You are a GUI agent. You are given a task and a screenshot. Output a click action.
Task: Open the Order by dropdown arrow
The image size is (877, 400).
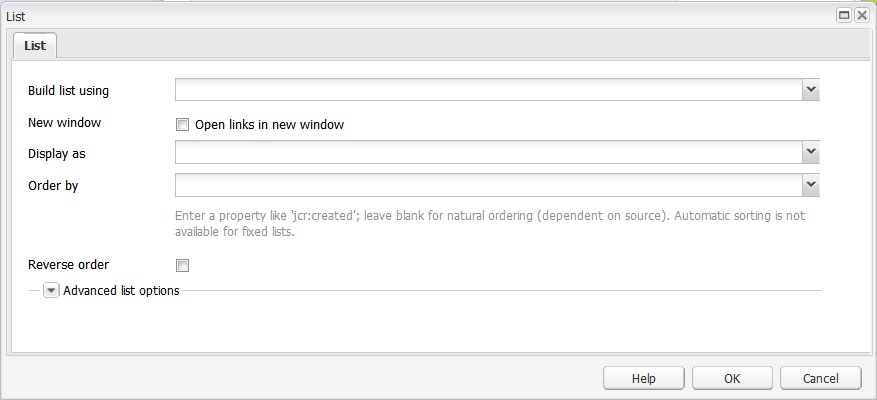[810, 185]
